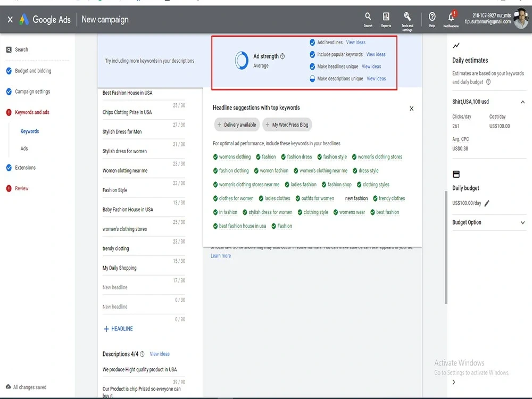Click View ideas for popular keywords

[x=376, y=54]
